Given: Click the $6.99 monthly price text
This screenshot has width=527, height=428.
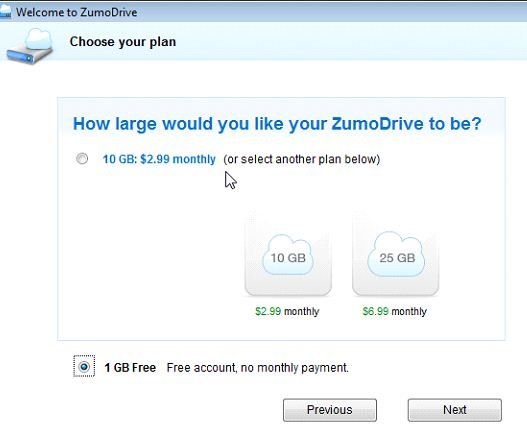Looking at the screenshot, I should coord(395,311).
